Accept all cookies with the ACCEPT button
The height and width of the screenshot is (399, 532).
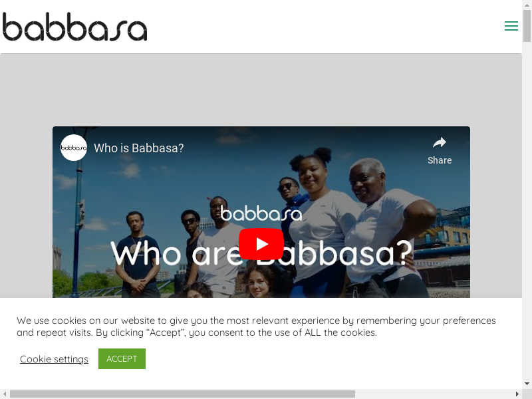tap(122, 358)
